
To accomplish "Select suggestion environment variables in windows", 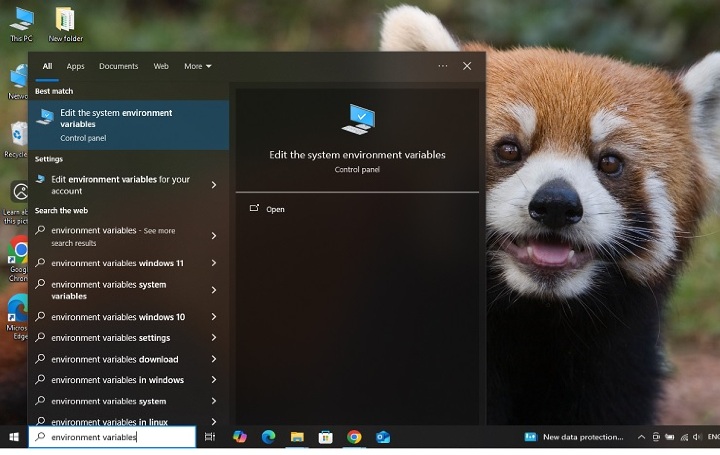I will 118,380.
